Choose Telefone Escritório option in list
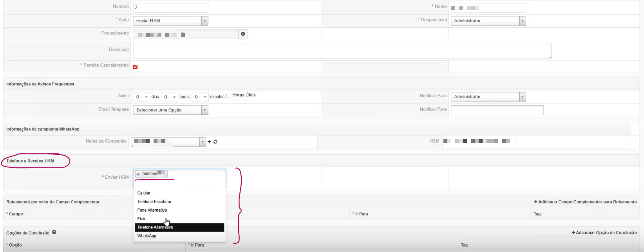Screen dimensions: 644x252 coord(154,202)
